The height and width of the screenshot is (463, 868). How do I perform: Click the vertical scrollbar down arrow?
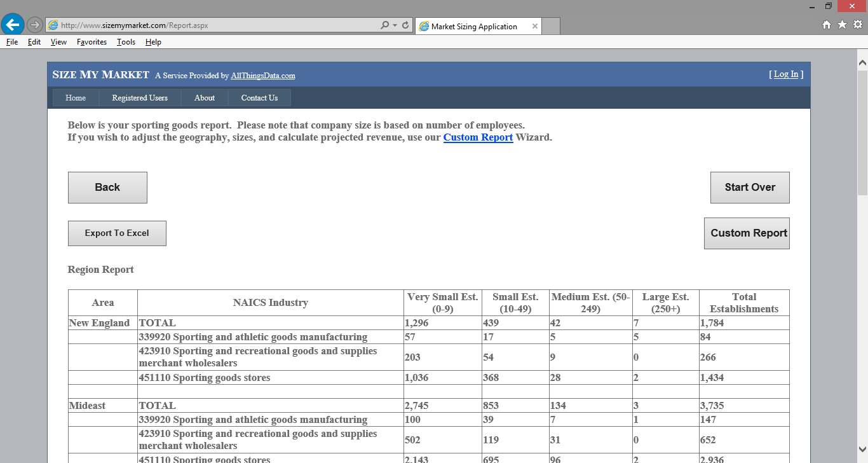tap(862, 449)
